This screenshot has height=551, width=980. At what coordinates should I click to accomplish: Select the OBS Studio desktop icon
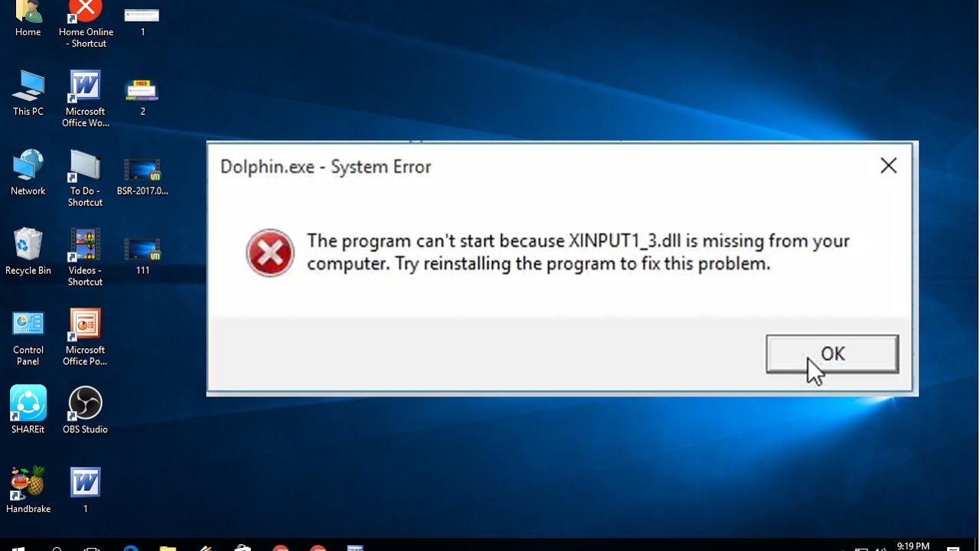pyautogui.click(x=85, y=409)
